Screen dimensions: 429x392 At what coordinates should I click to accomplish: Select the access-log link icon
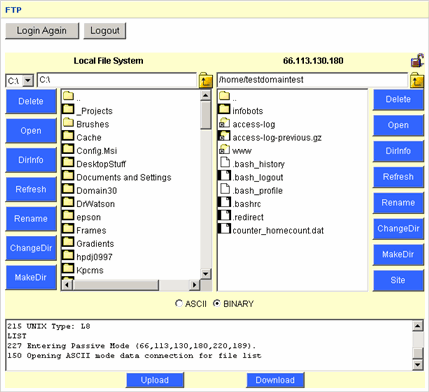tap(224, 123)
